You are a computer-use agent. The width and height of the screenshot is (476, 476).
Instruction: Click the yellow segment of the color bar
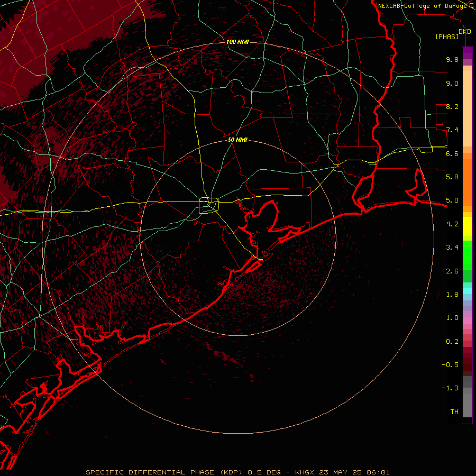467,226
